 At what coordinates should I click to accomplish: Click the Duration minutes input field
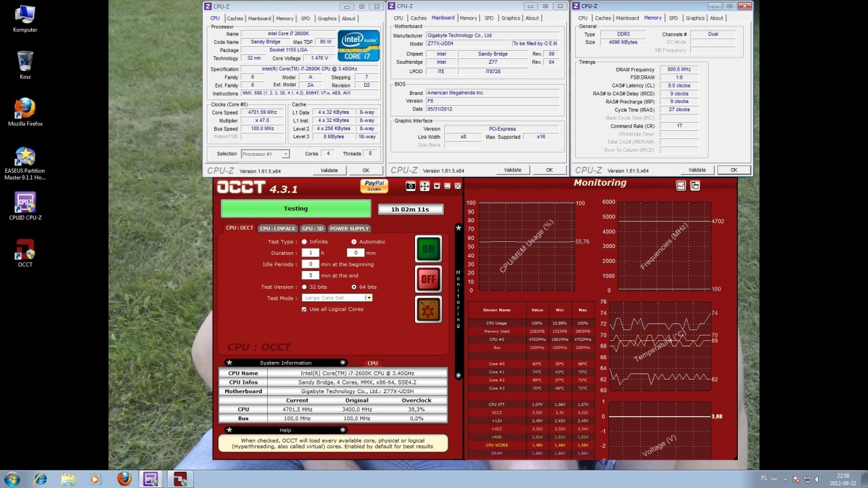pos(356,253)
